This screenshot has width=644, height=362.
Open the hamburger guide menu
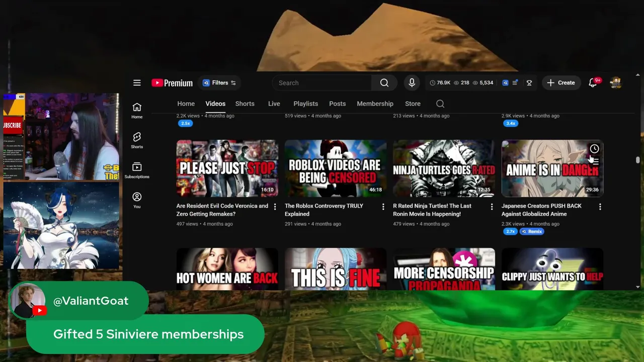point(137,83)
